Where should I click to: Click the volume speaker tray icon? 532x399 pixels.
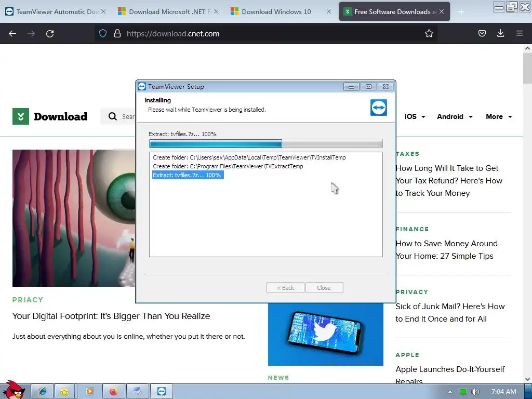click(475, 392)
